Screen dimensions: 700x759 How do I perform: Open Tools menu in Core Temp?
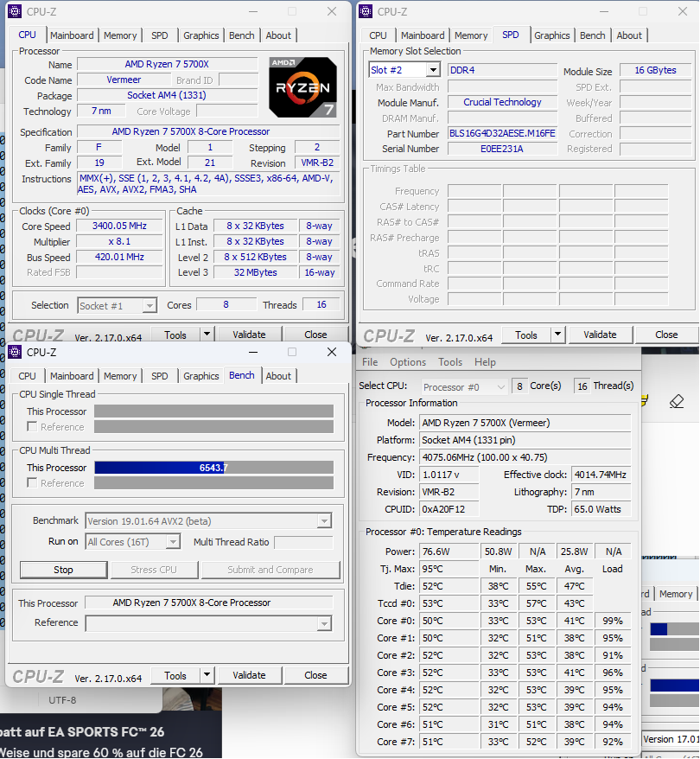pos(450,362)
